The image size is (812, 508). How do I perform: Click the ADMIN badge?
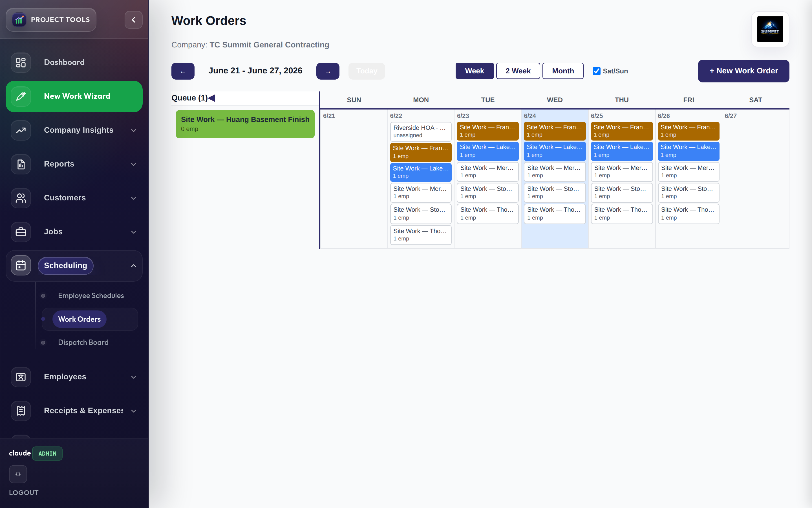click(47, 454)
